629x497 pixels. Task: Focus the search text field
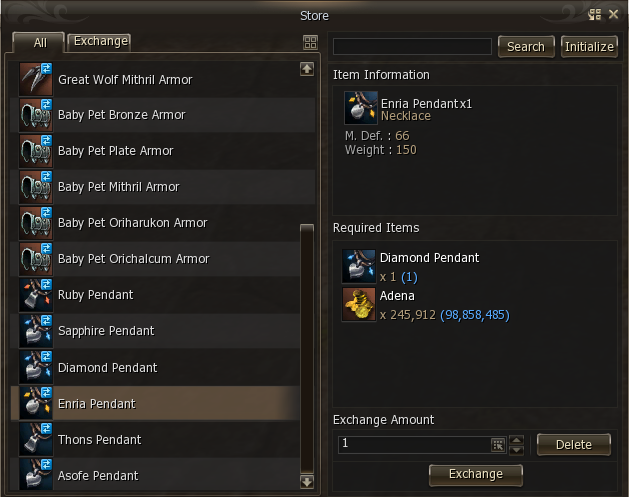pyautogui.click(x=412, y=47)
